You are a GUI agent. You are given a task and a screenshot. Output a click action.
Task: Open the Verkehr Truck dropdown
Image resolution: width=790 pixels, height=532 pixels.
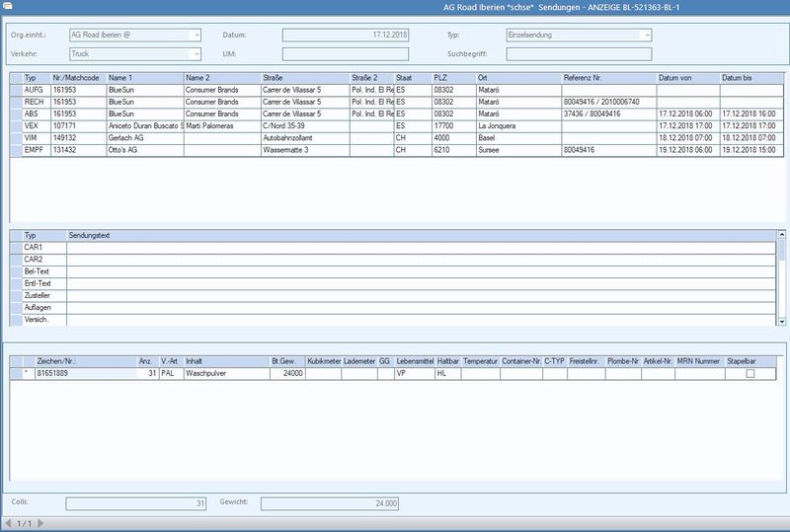click(x=196, y=54)
